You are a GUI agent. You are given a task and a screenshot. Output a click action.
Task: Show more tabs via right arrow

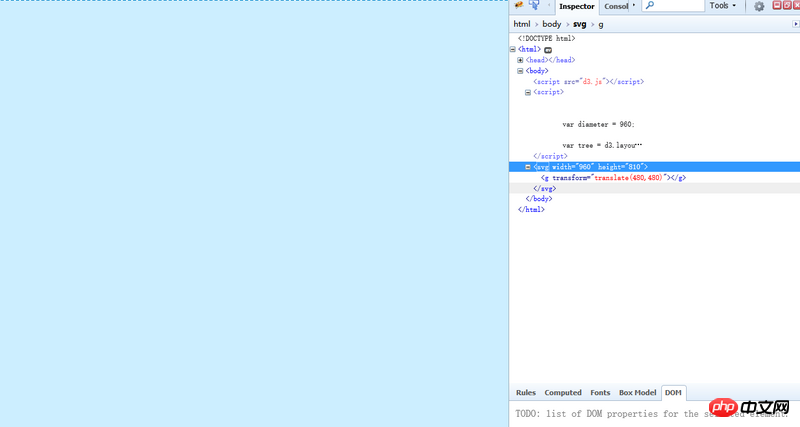click(634, 6)
